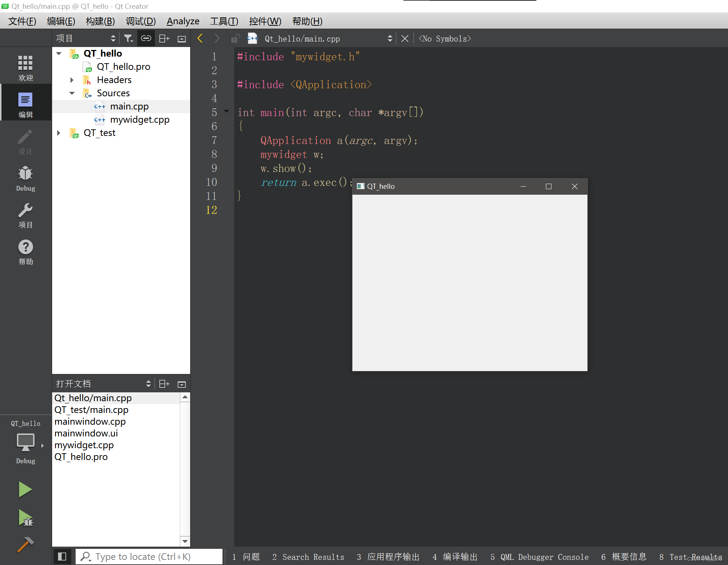Click the Type to locate search field
Screen dimensions: 728x565
(x=149, y=557)
